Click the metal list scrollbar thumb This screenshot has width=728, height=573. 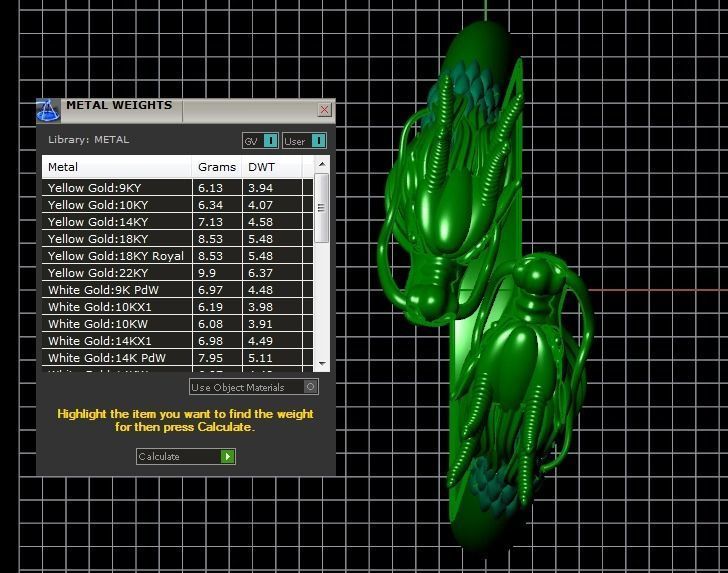(321, 208)
